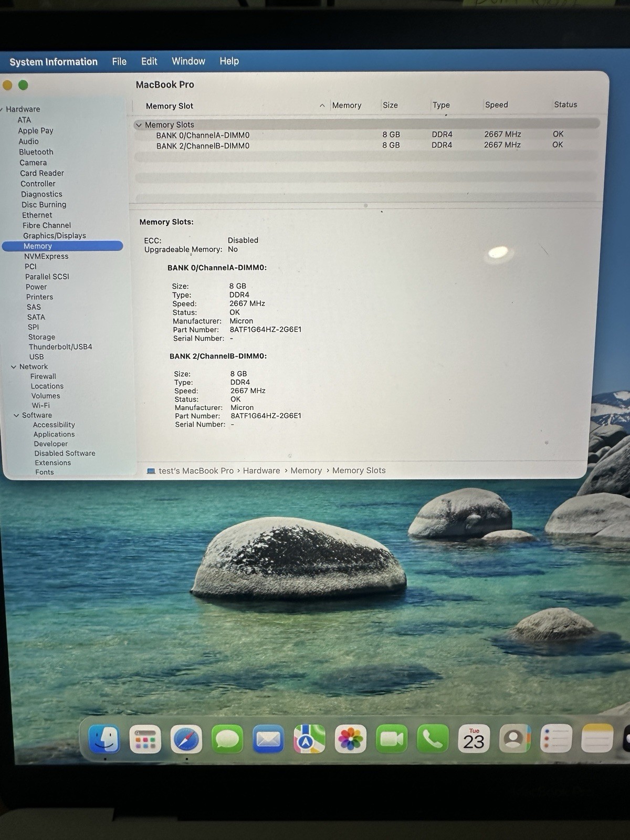Select Audio in the sidebar
Screen dimensions: 630x840
click(x=28, y=141)
